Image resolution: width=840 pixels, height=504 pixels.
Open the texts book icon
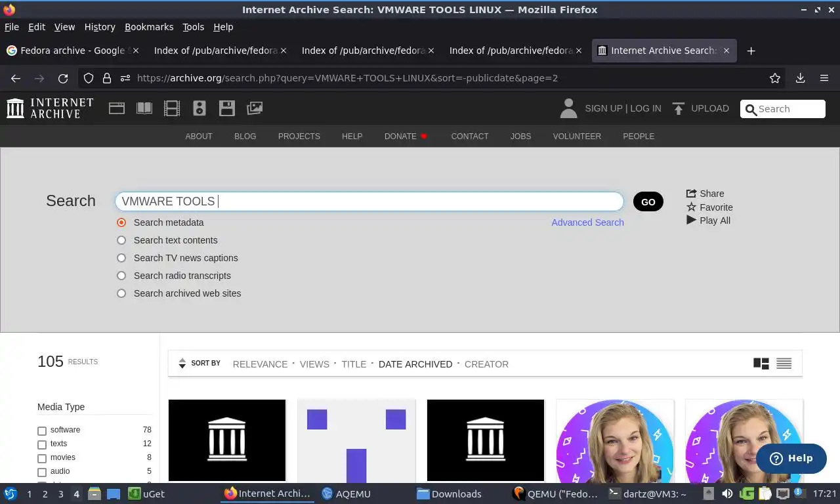point(144,108)
